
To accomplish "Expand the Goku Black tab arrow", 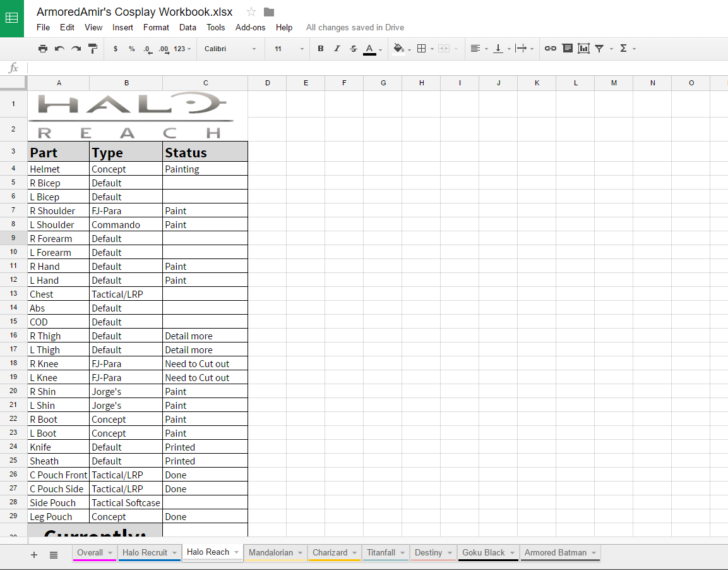I will point(512,553).
